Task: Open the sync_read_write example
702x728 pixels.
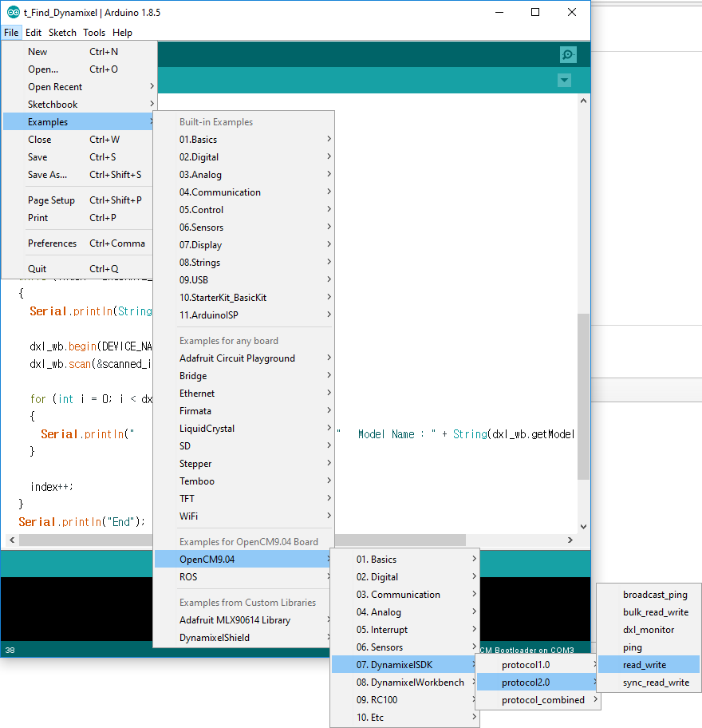Action: (x=649, y=682)
